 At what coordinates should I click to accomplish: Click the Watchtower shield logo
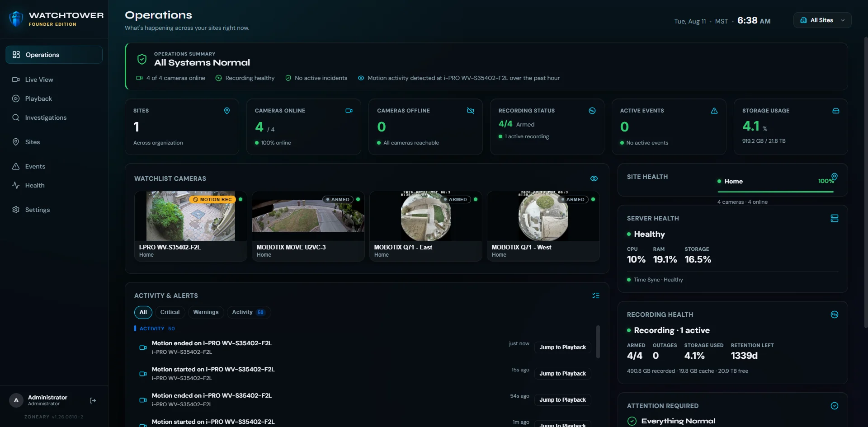16,19
